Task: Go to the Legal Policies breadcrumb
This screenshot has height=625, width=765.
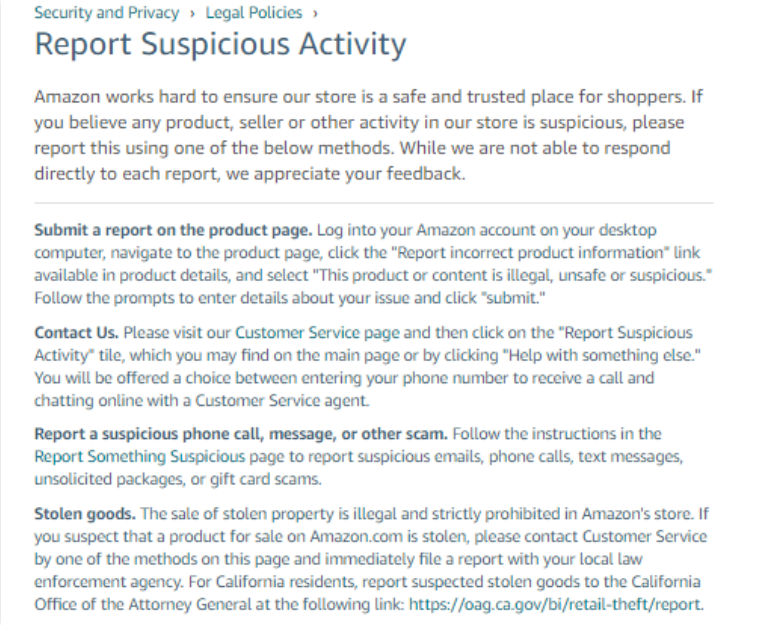Action: click(253, 14)
